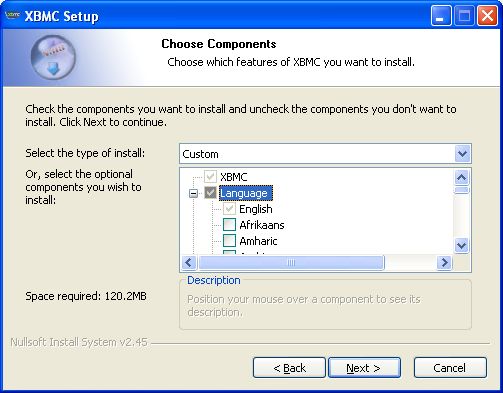Click the vertical scrollbar thumb
This screenshot has width=503, height=393.
[462, 190]
